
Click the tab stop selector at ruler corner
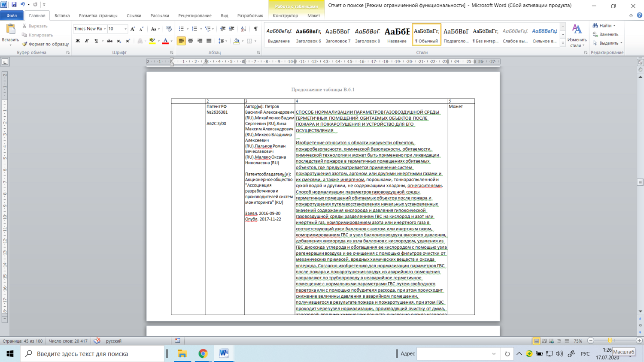click(5, 62)
